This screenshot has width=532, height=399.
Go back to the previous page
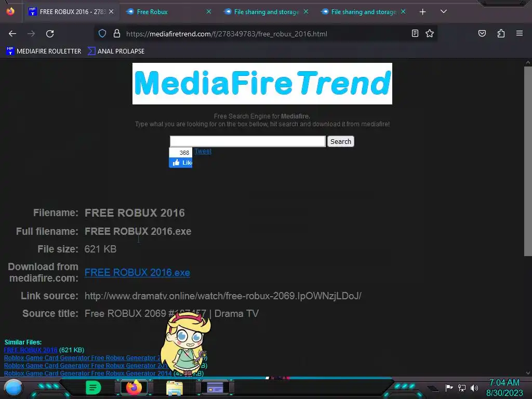coord(12,34)
